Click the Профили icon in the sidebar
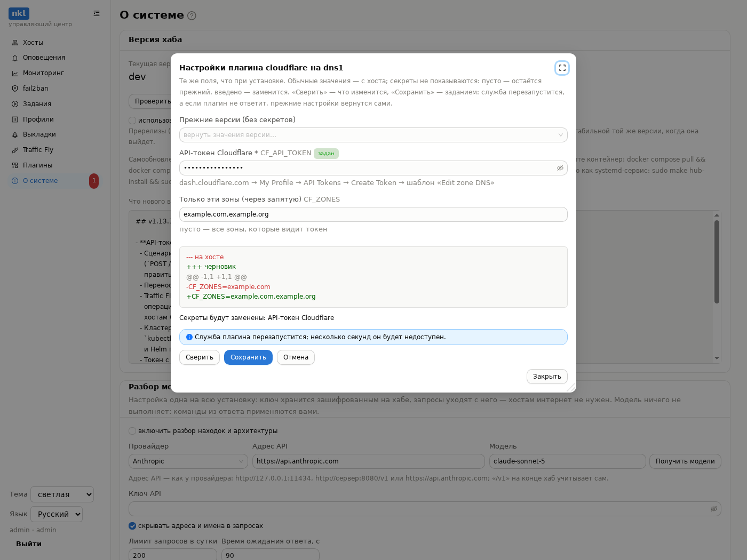Screen dimensions: 747x560 tap(15, 119)
